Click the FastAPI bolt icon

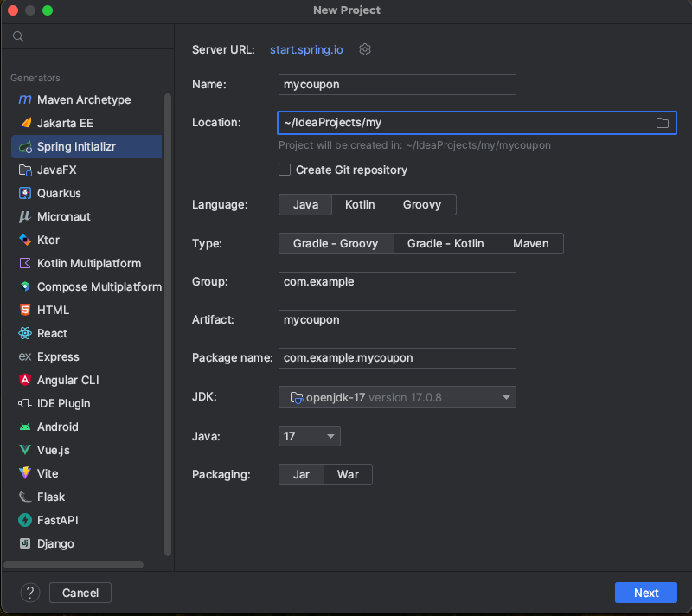tap(25, 520)
